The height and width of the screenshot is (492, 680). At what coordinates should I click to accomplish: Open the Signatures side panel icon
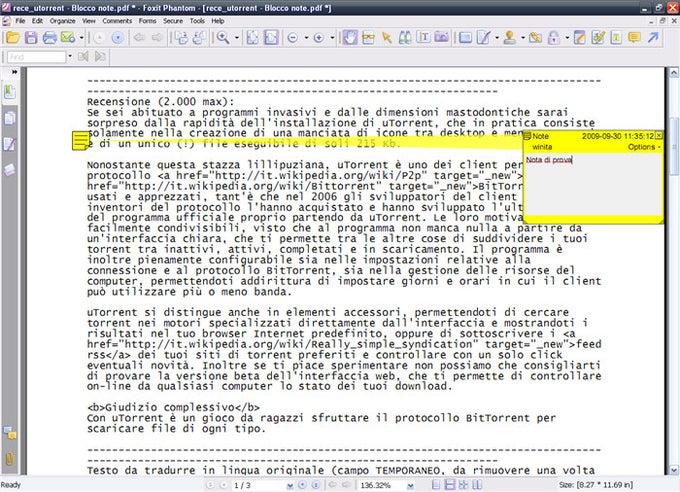(x=10, y=144)
